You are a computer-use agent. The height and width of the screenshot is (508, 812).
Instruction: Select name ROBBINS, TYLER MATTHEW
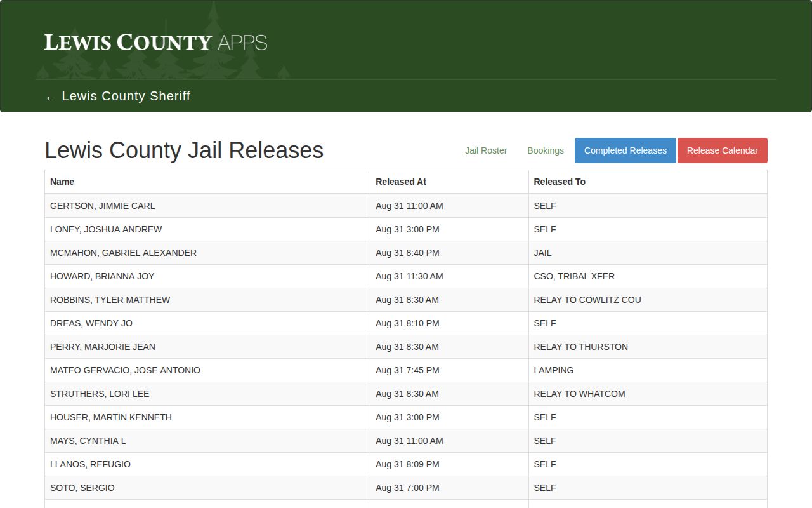point(110,300)
